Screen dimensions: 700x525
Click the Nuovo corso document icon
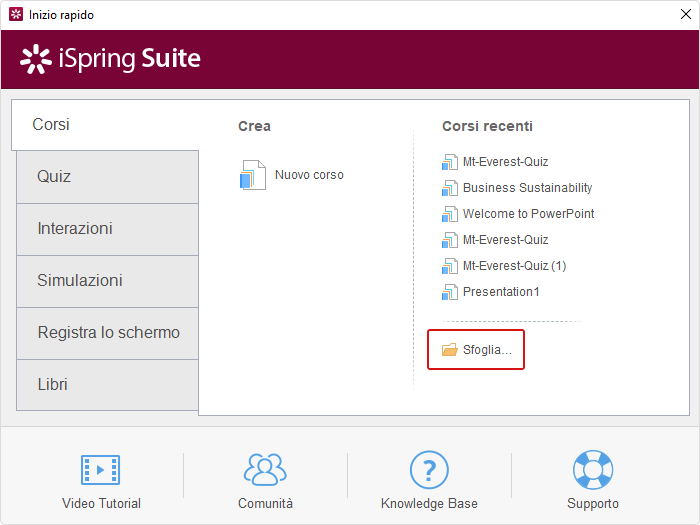(253, 175)
